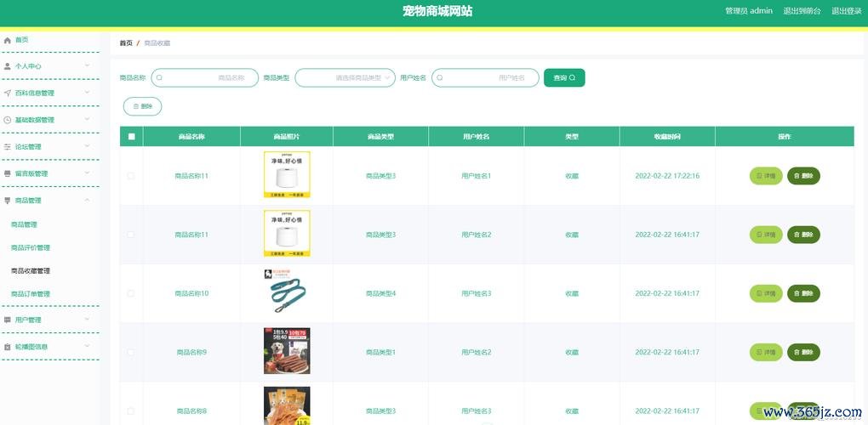Select the 商品名称8 row checkbox
This screenshot has width=868, height=425.
(131, 411)
